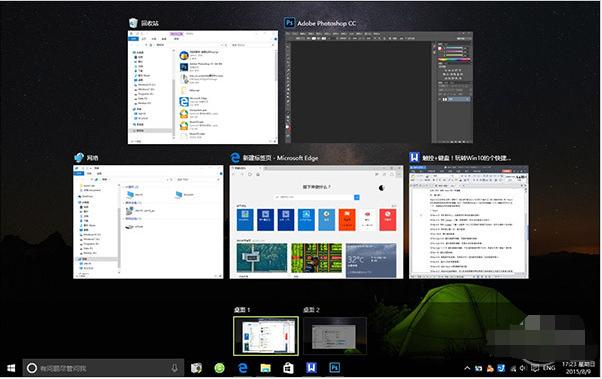The height and width of the screenshot is (379, 602).
Task: Select virtual desktop 2 thumbnail
Action: pyautogui.click(x=335, y=336)
